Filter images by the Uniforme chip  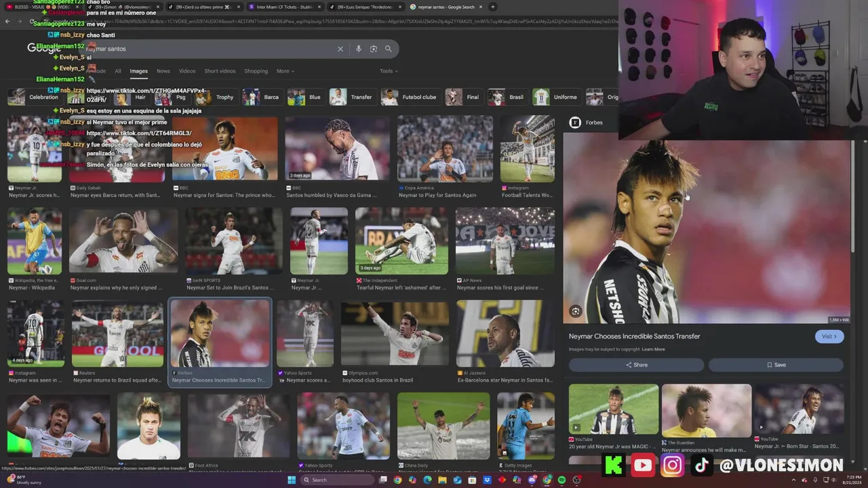(556, 97)
